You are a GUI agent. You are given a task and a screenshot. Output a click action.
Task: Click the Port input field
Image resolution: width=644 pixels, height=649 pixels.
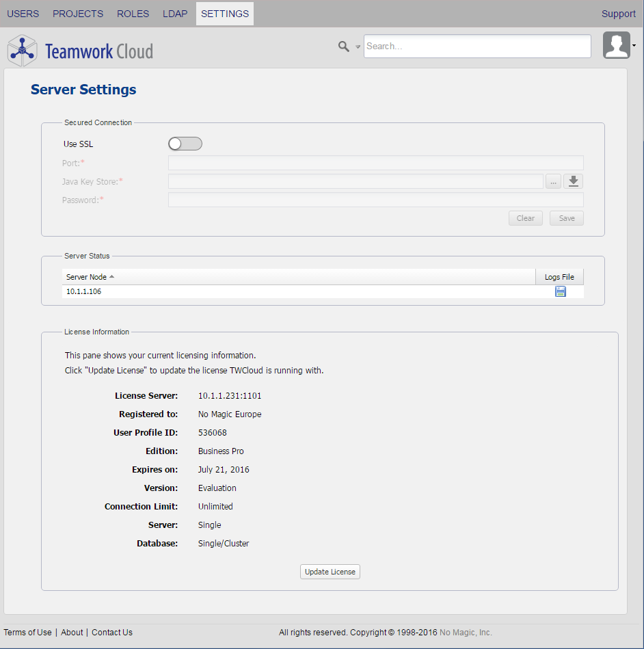376,163
